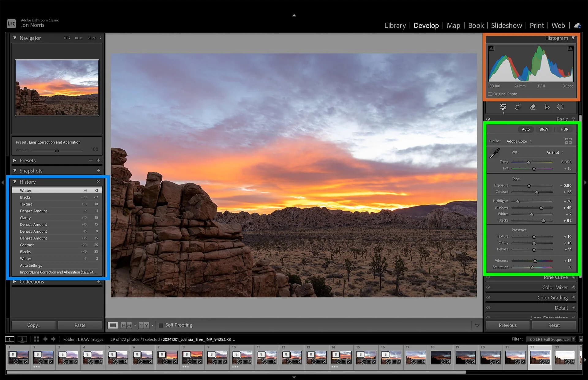588x380 pixels.
Task: Check the Original Photo box
Action: click(x=490, y=94)
